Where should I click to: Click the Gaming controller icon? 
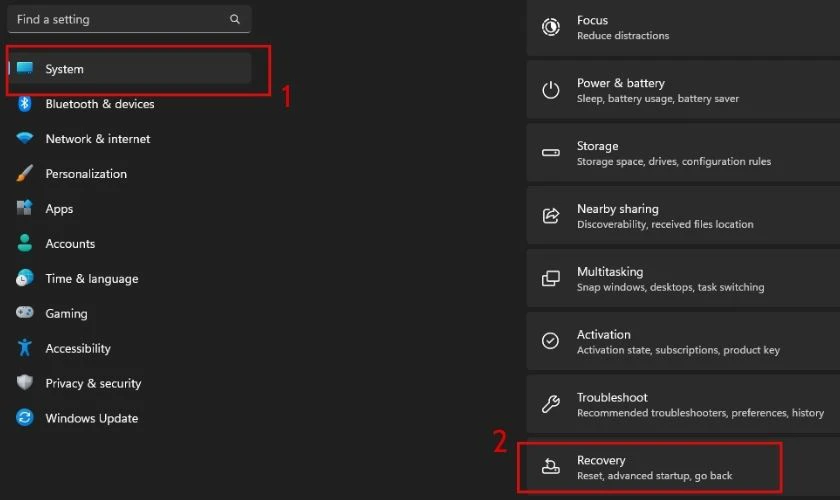25,312
